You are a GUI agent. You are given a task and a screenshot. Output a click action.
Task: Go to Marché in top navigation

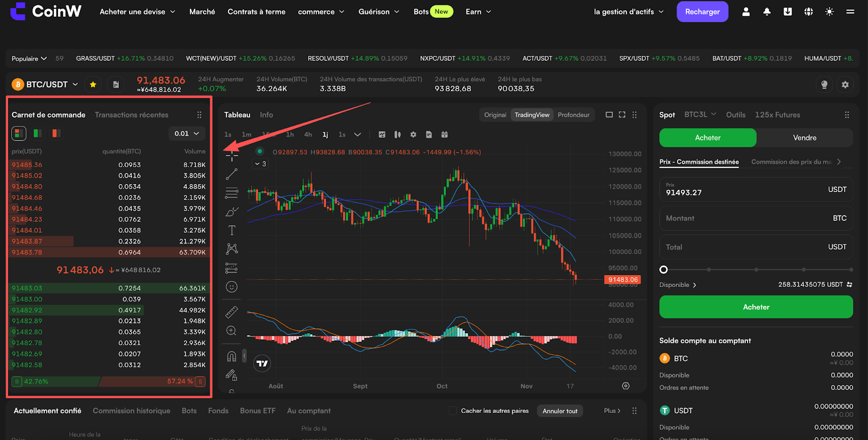coord(202,11)
